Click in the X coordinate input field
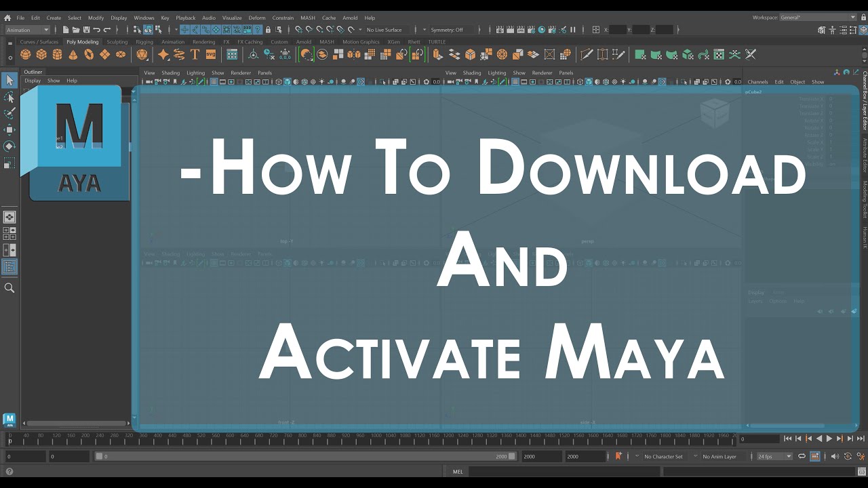 coord(618,30)
